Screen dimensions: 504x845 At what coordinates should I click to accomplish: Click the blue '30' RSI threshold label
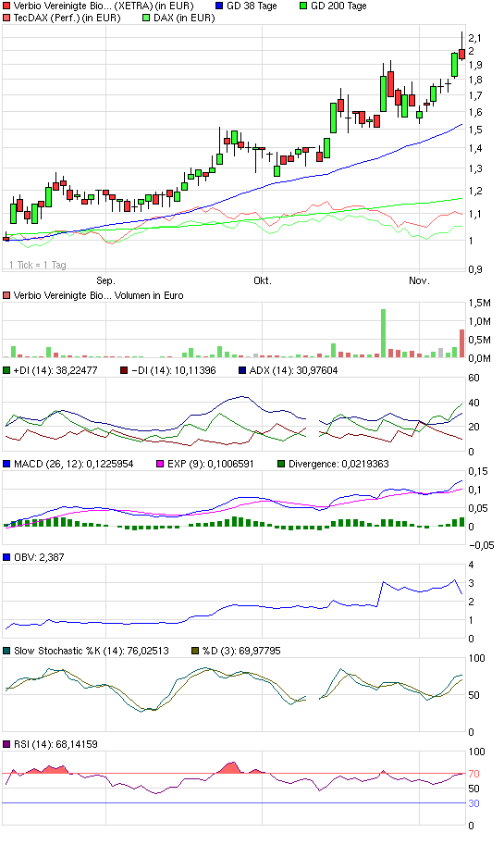(473, 803)
